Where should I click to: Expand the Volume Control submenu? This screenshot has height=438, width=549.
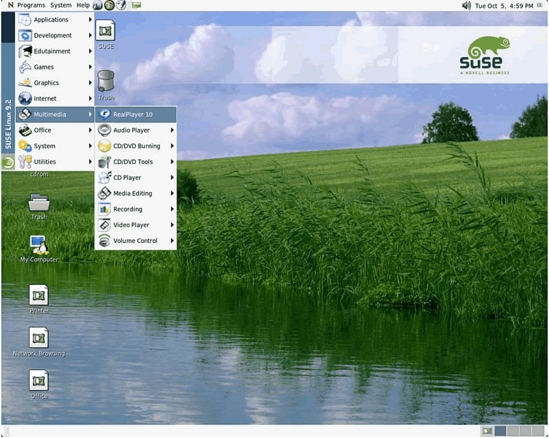coord(135,241)
